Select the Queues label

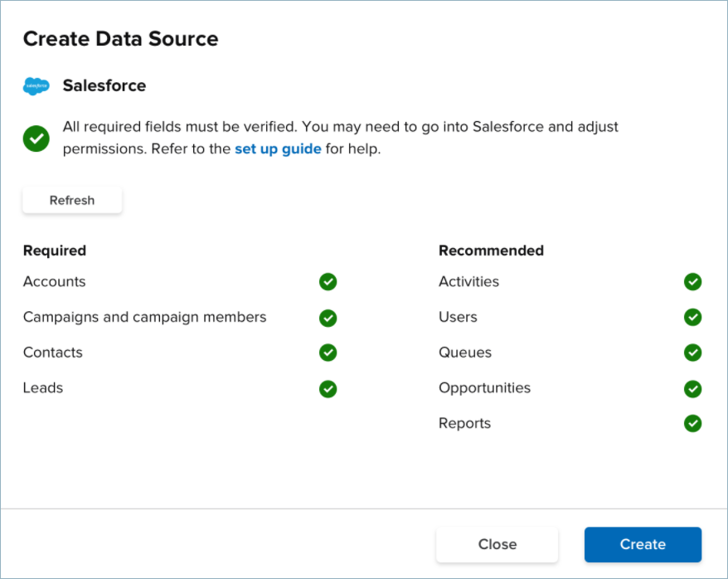pyautogui.click(x=465, y=353)
